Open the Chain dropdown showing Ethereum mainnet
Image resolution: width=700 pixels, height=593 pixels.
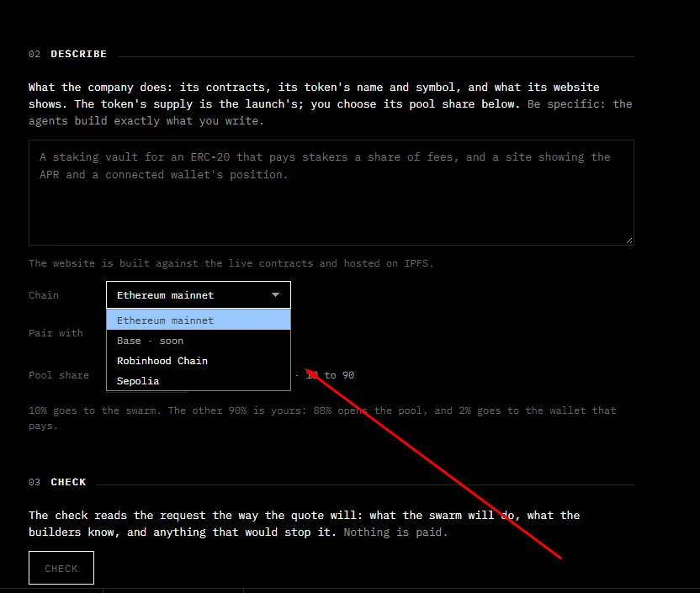point(199,295)
